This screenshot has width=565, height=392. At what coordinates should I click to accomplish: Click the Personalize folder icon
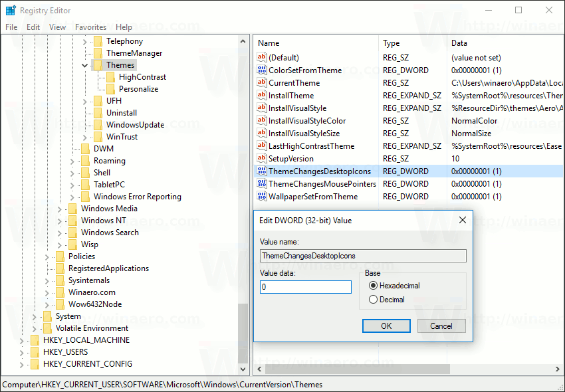[110, 88]
